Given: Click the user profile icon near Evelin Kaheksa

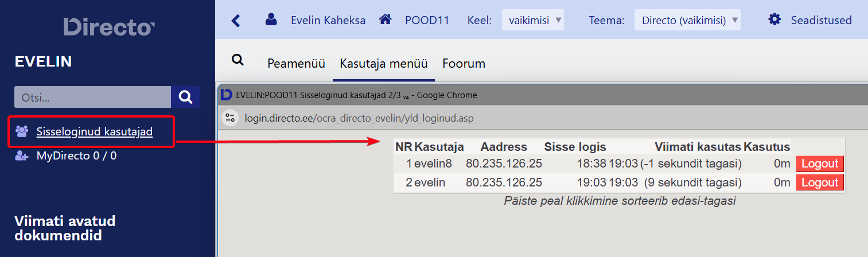Looking at the screenshot, I should [271, 20].
